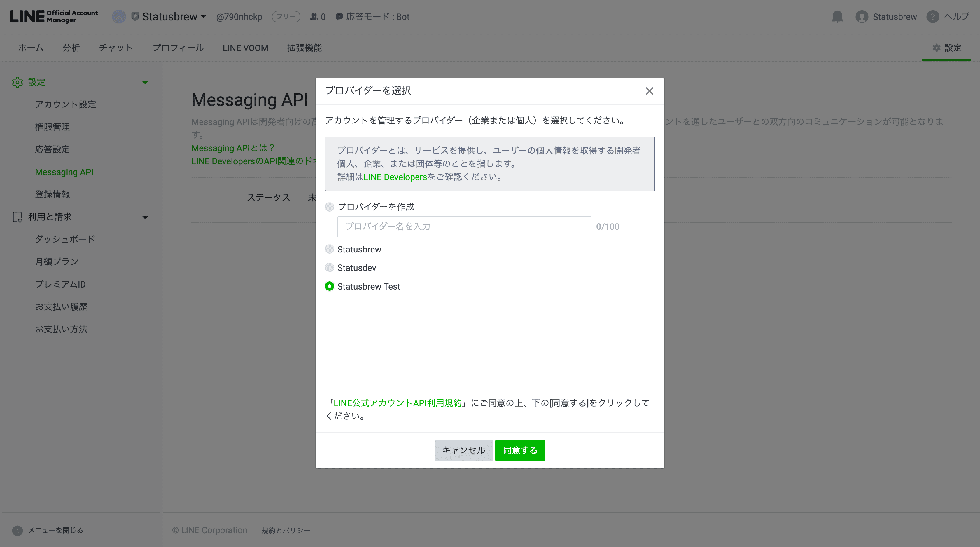The height and width of the screenshot is (547, 980).
Task: Open the LINE VOOM tab
Action: [x=245, y=48]
